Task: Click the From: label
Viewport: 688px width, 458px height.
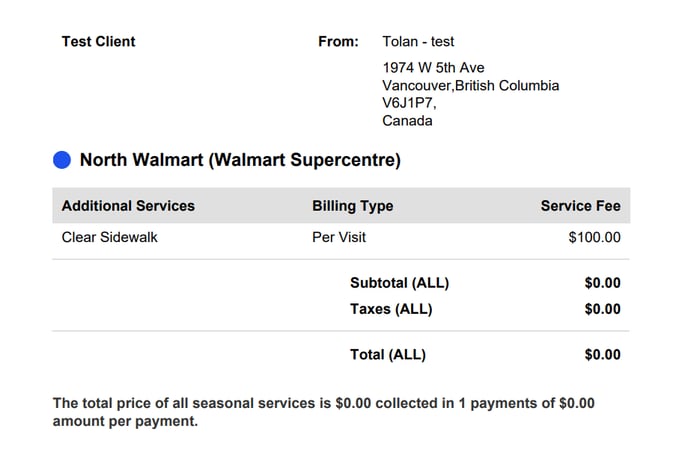Action: 338,41
